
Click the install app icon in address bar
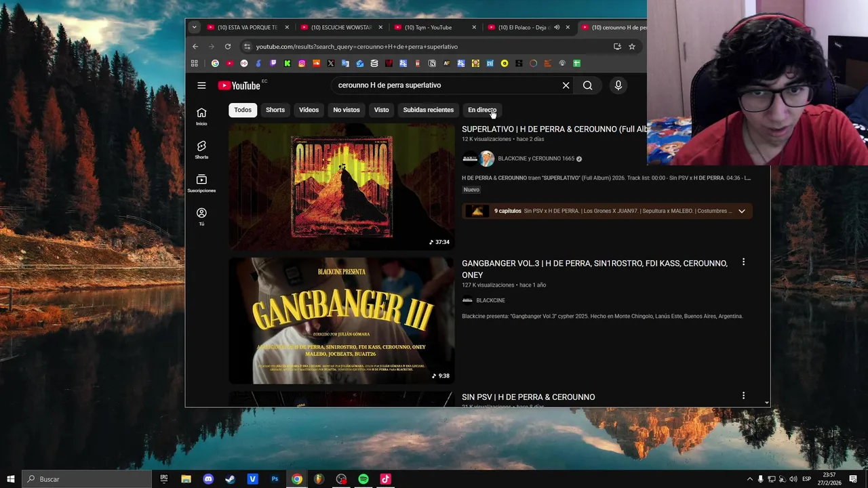tap(617, 47)
